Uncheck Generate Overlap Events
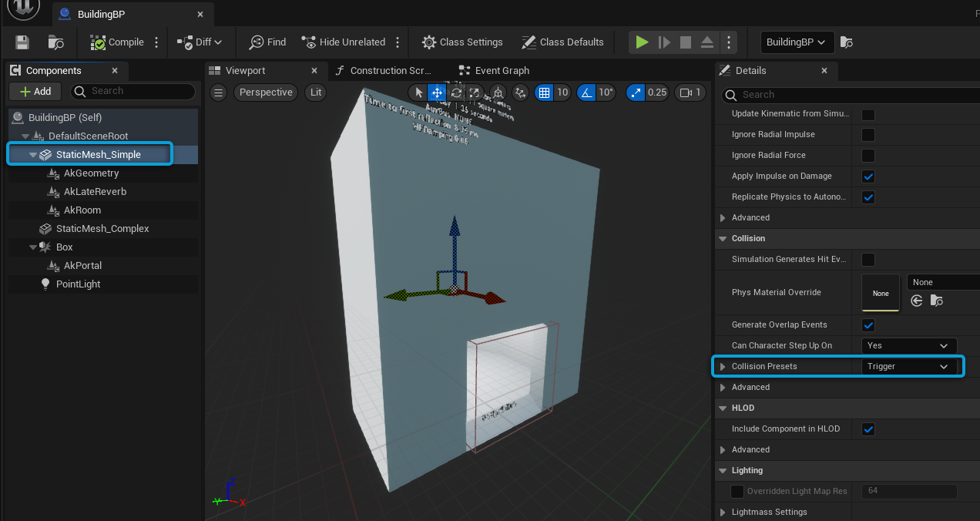This screenshot has width=980, height=521. (868, 325)
